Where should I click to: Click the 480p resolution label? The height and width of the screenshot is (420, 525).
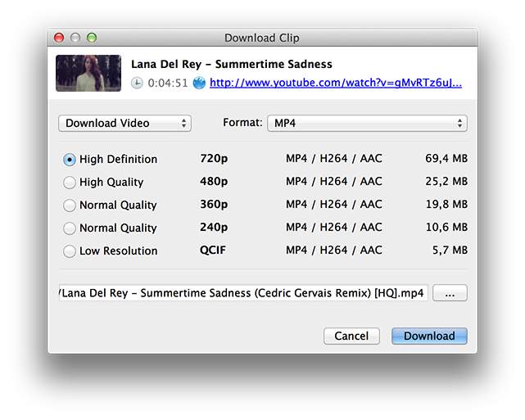click(214, 182)
